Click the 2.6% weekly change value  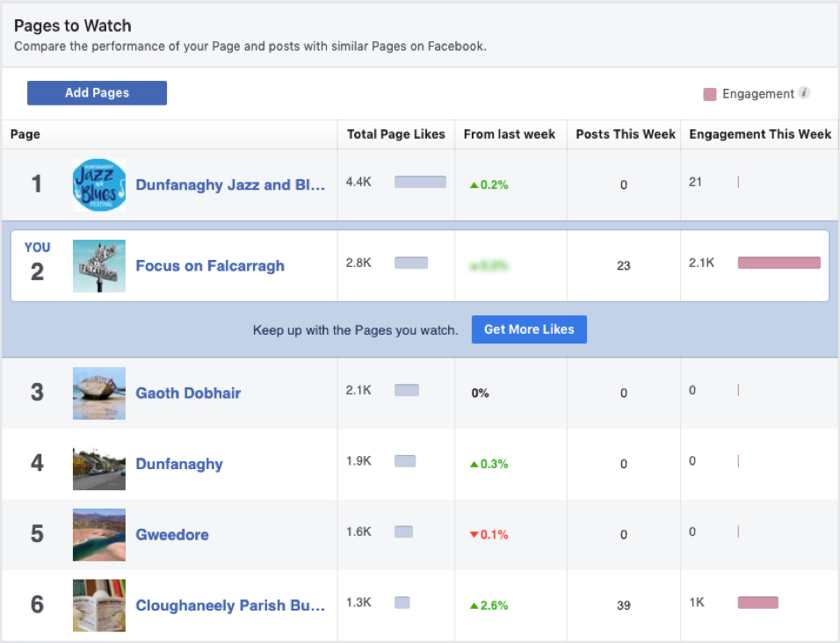(x=489, y=605)
